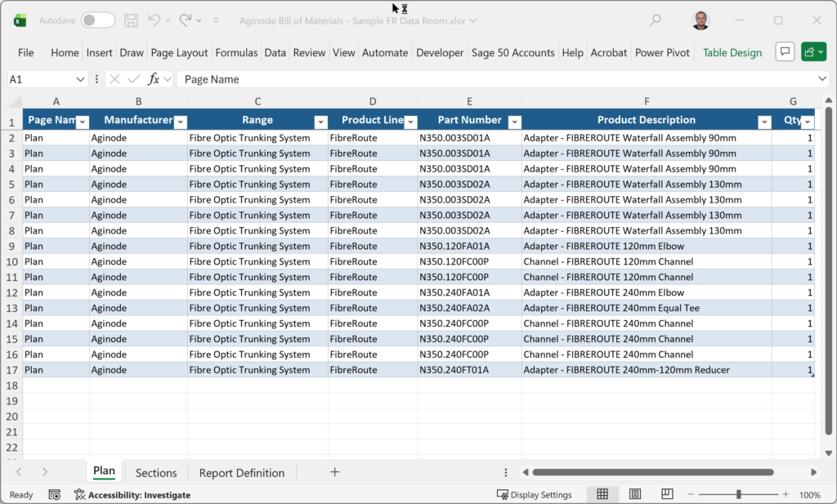Select the Plan sheet tab

[x=104, y=471]
